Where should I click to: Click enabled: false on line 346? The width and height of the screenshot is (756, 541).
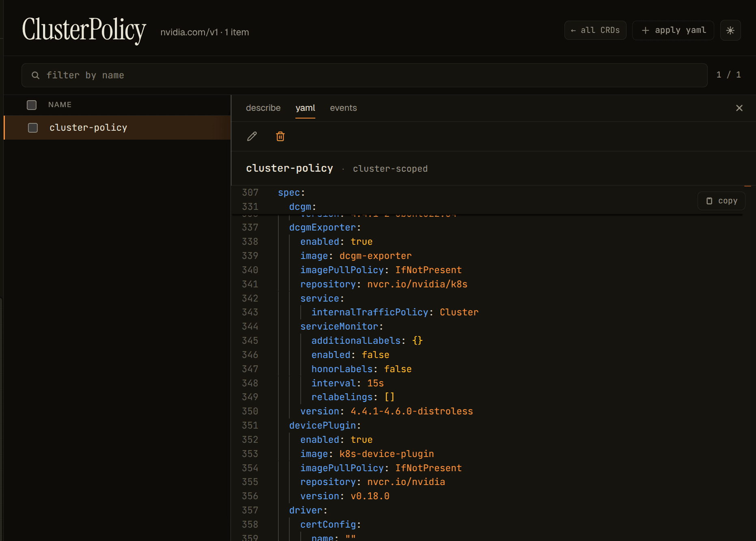pos(350,355)
